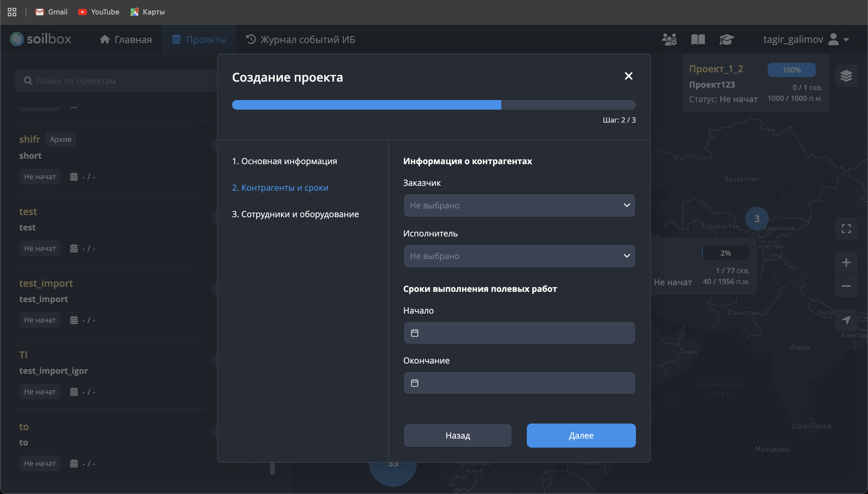Open Журнал событий ИБ tab
Viewport: 868px width, 494px height.
[300, 39]
